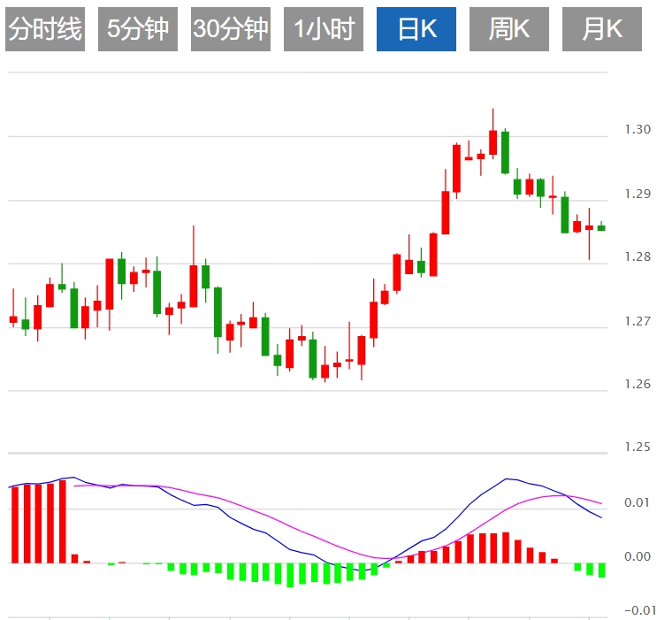
Task: Click the 1.25 price axis label
Action: coord(638,448)
